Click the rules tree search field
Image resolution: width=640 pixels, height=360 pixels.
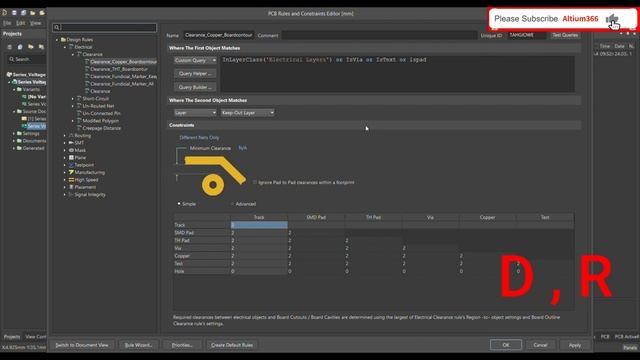coord(104,27)
